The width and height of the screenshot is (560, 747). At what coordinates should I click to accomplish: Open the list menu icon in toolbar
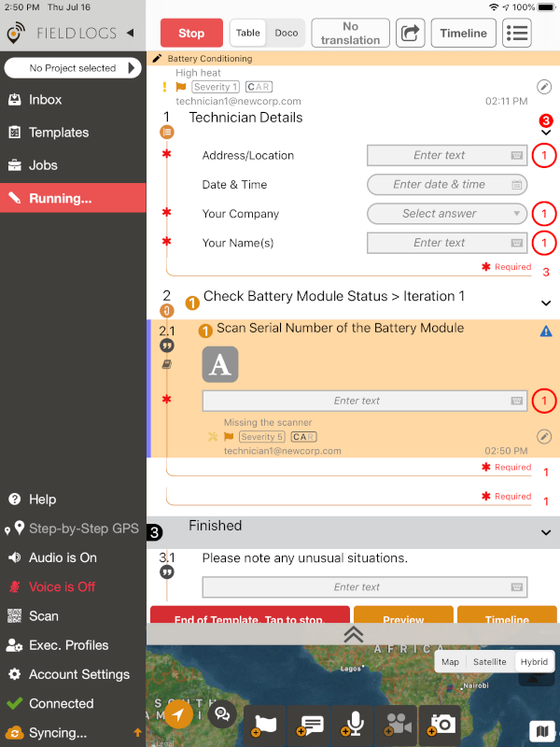[516, 33]
